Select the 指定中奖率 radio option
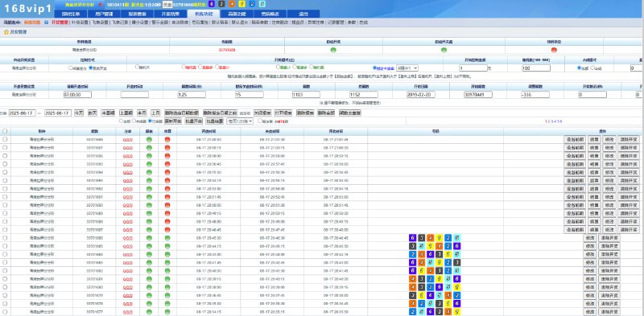Screen dimensions: 644x316 pos(375,68)
